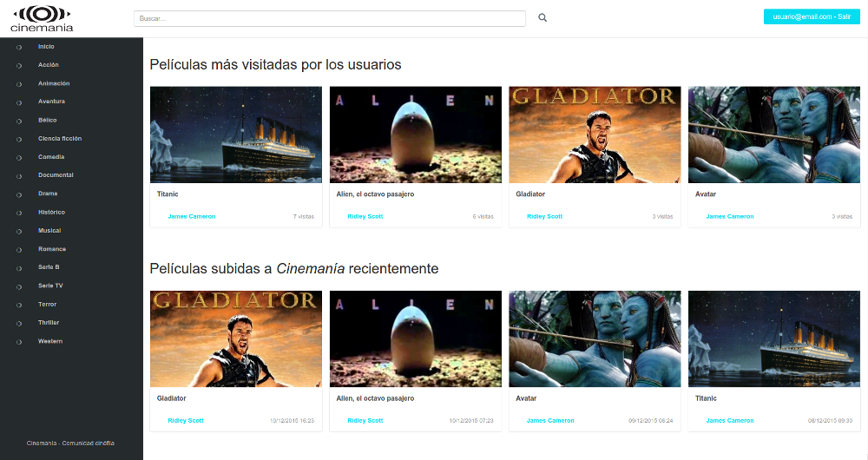Click the icon beside Terror category
The height and width of the screenshot is (460, 868).
[19, 305]
